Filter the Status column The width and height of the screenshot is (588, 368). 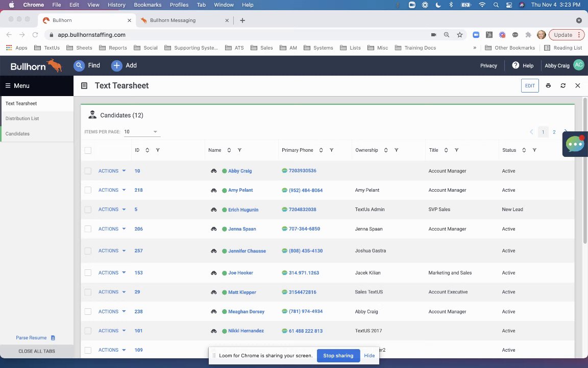pyautogui.click(x=534, y=150)
